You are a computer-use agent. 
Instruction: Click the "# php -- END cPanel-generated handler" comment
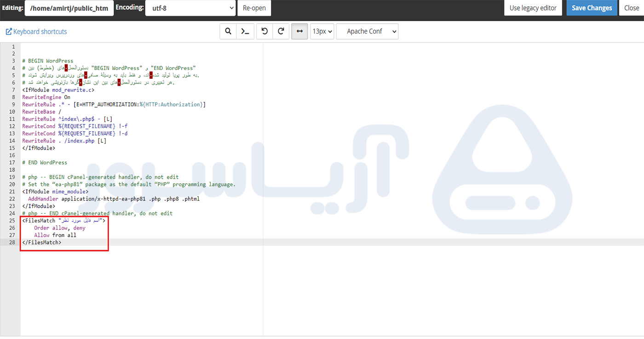(98, 213)
